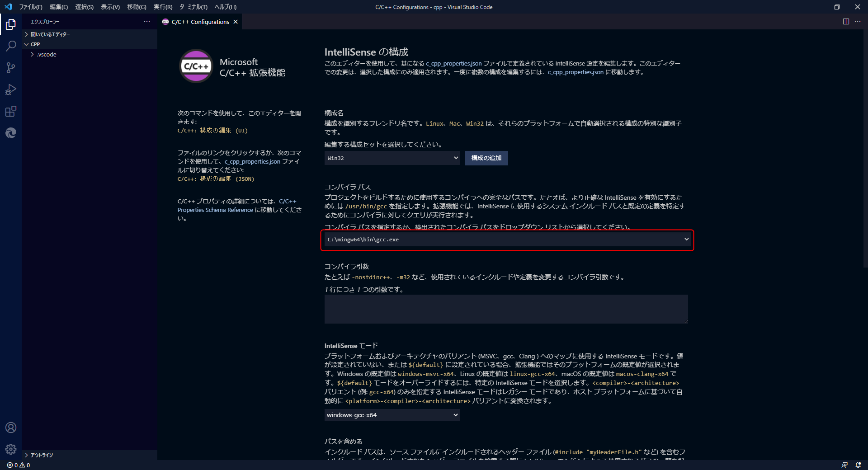Split the editor to the right
This screenshot has width=868, height=470.
[846, 22]
